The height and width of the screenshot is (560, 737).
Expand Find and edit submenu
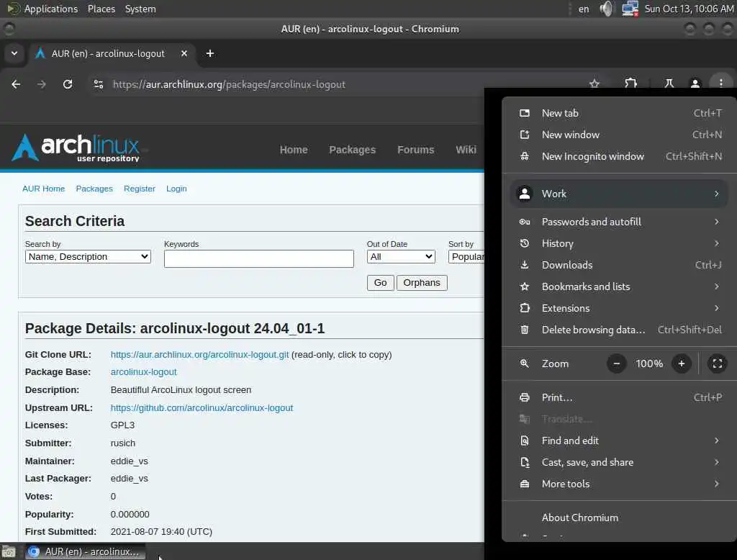[x=620, y=441]
